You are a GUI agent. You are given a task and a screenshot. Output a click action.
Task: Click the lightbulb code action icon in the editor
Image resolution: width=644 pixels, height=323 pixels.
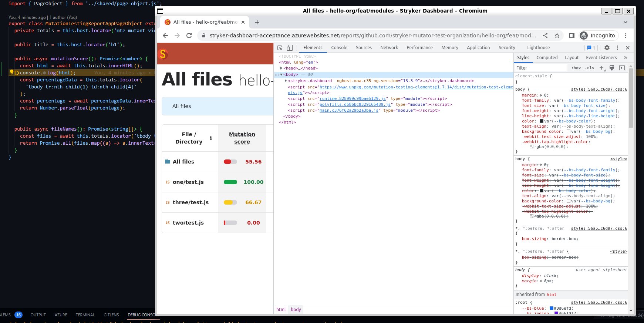point(11,73)
